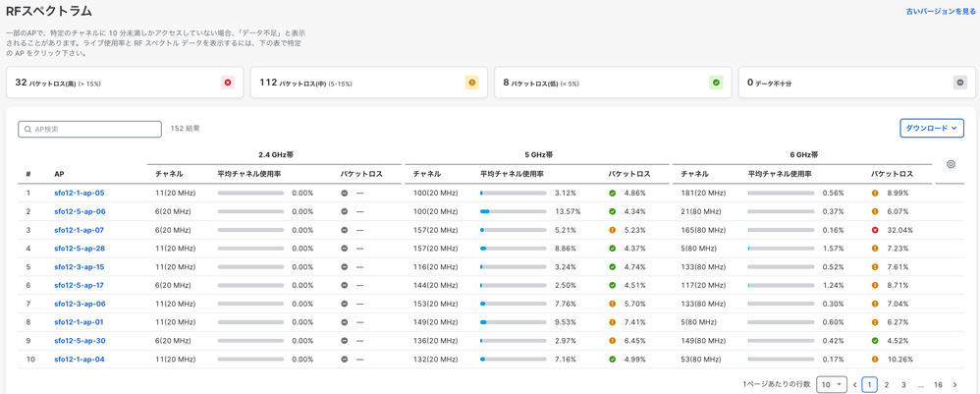
Task: Open the ダウンロード dropdown
Action: click(931, 129)
